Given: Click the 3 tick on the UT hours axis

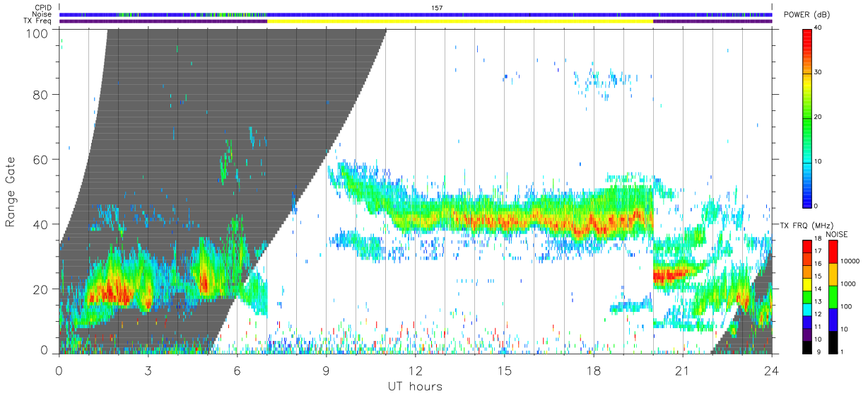Looking at the screenshot, I should click(x=148, y=370).
